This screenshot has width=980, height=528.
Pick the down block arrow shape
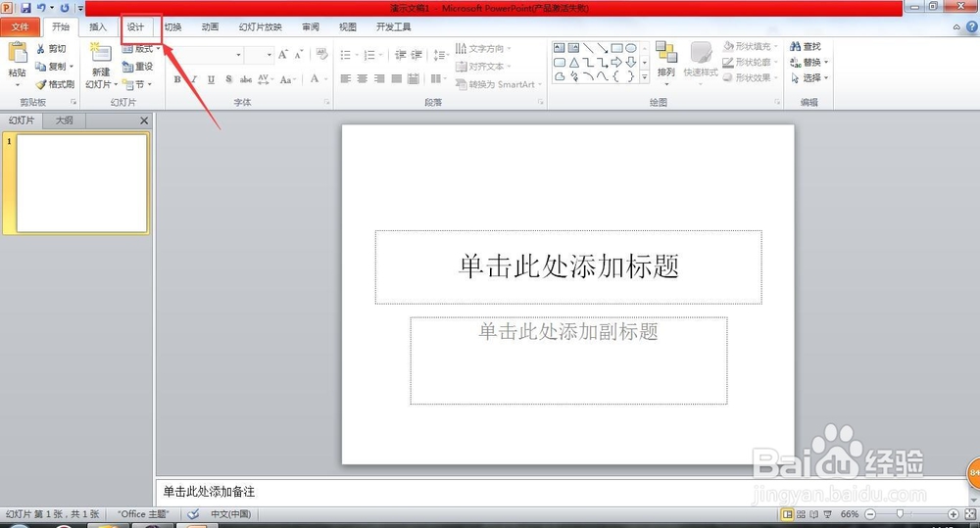pos(631,63)
